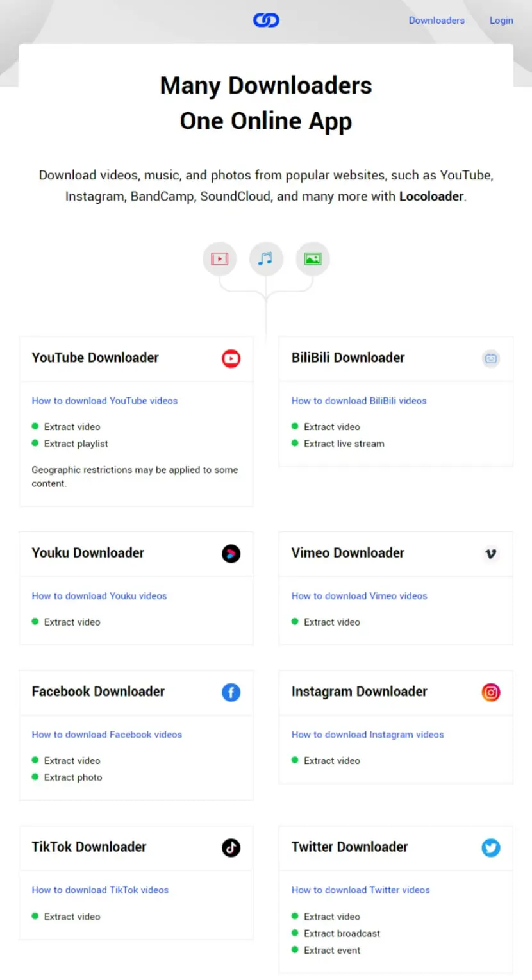Click Extract video under Twitter Downloader
Image resolution: width=532 pixels, height=980 pixels.
(x=332, y=917)
